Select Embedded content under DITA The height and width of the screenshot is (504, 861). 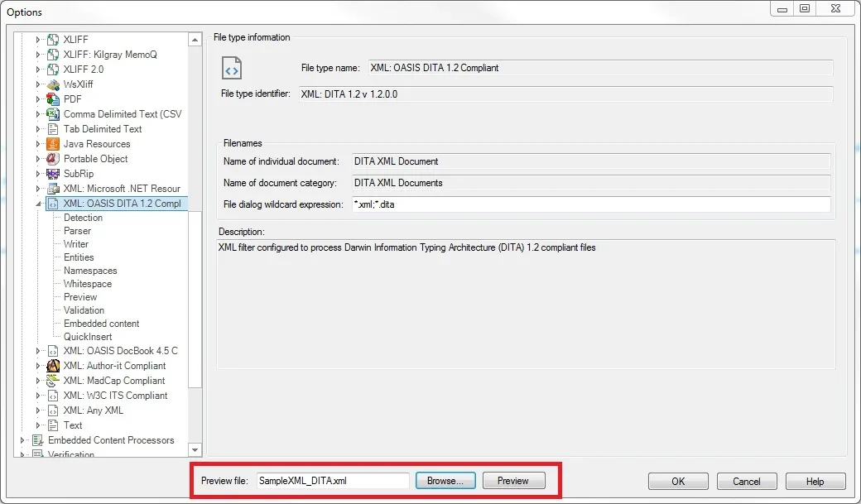[101, 324]
